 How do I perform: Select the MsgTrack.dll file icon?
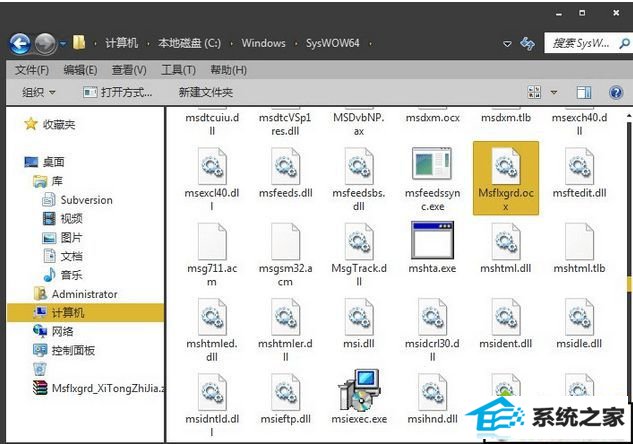point(358,242)
